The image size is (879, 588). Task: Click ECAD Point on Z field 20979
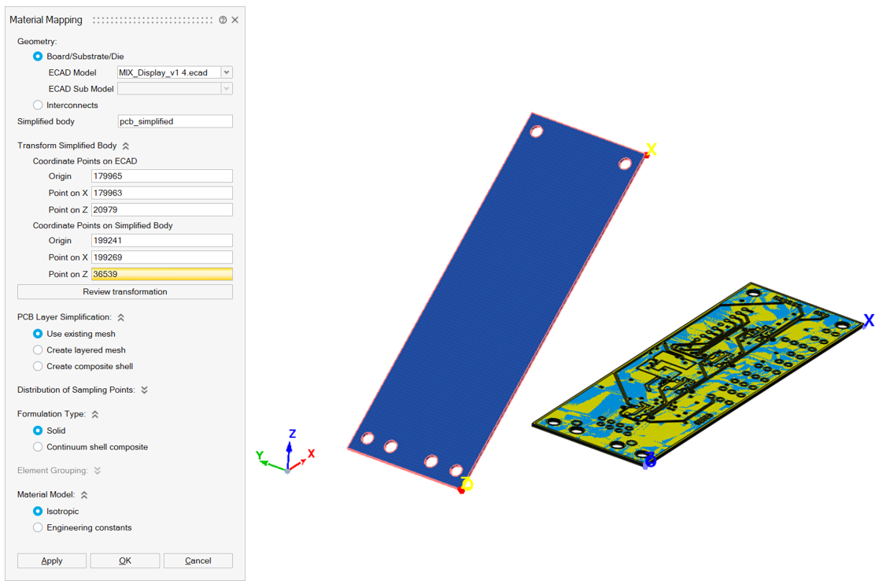(x=161, y=209)
